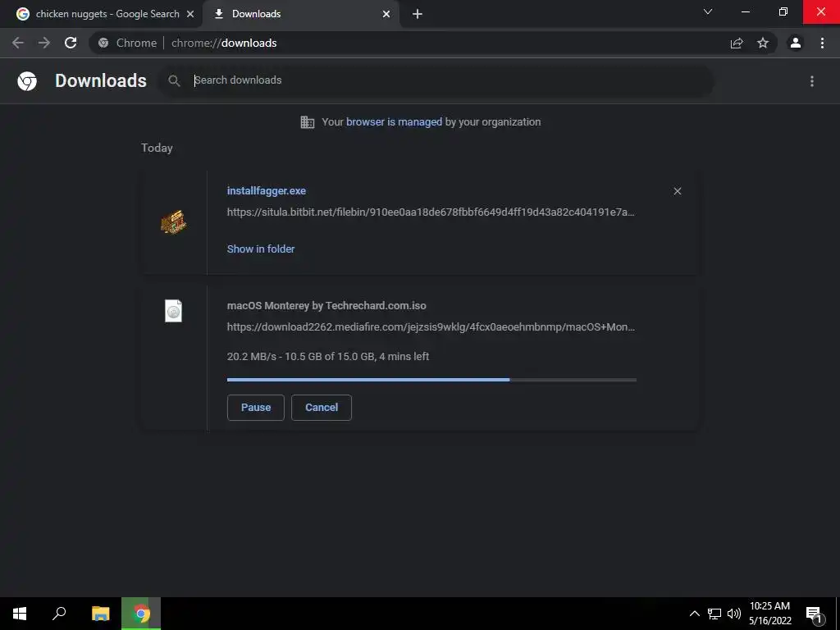
Task: Click the macOS Monterey download progress bar
Action: click(431, 380)
